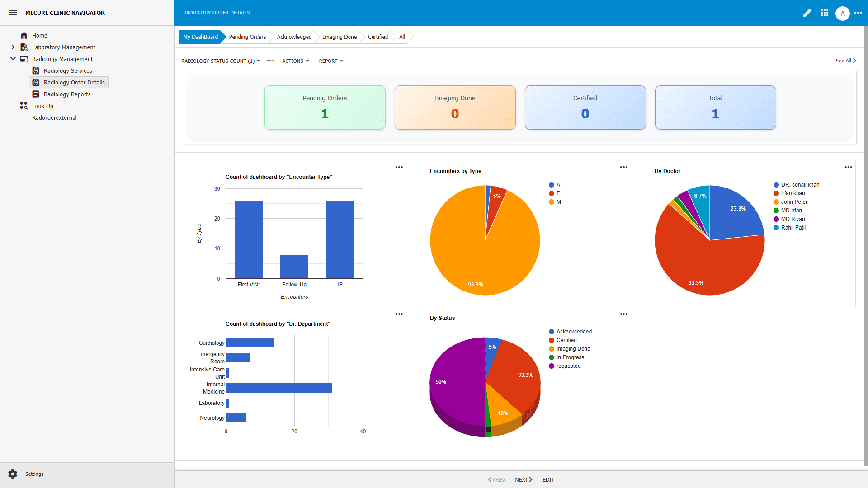Open the hamburger navigation menu
The image size is (868, 488).
click(x=12, y=13)
